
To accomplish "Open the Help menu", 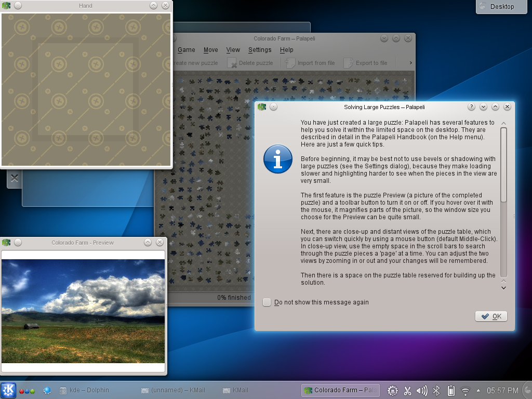I will click(x=286, y=50).
